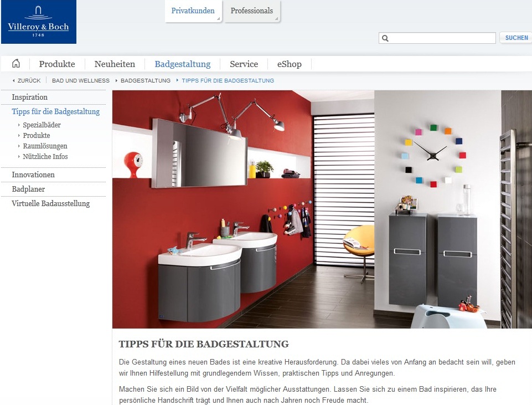The width and height of the screenshot is (532, 405).
Task: Submit search with SUCHEN button
Action: coord(516,38)
